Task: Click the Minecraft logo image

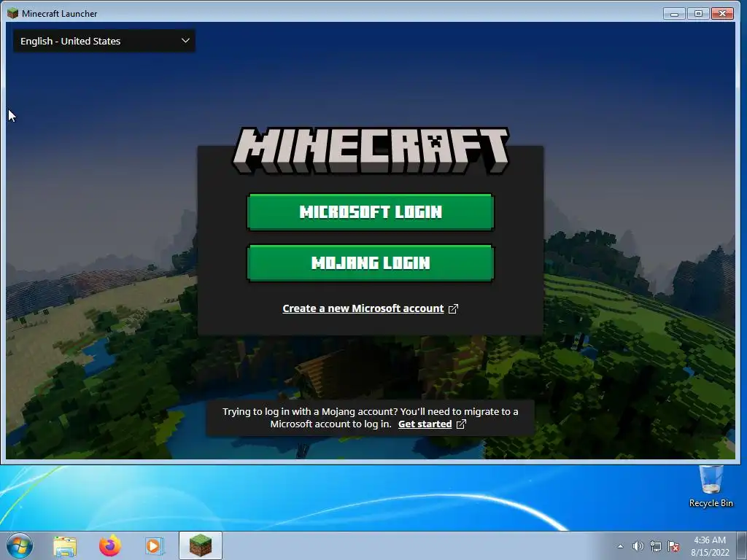Action: [370, 150]
